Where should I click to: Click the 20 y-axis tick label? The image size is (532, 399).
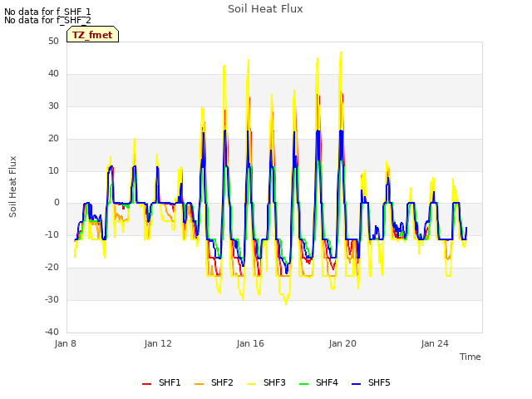tap(53, 138)
